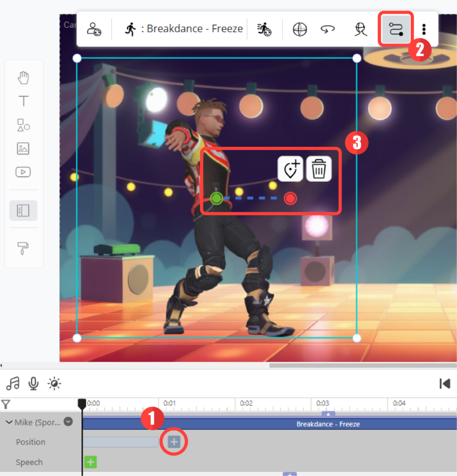Open the Shapes tool

point(24,125)
